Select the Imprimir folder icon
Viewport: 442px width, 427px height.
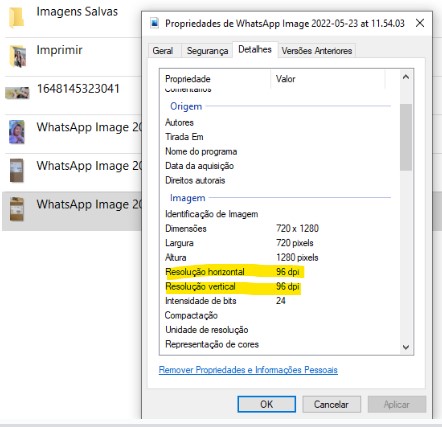pos(17,56)
